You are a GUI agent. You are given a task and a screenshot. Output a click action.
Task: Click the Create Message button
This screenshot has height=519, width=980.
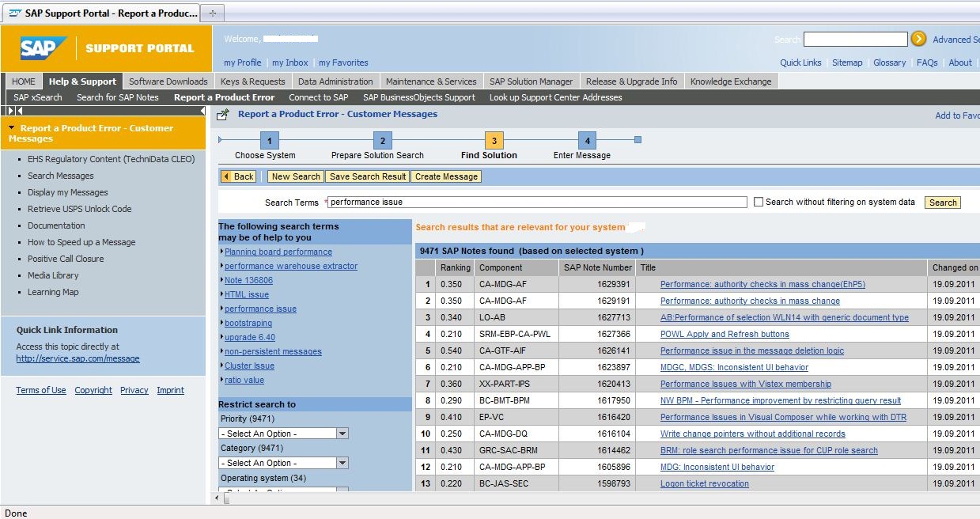pos(446,176)
